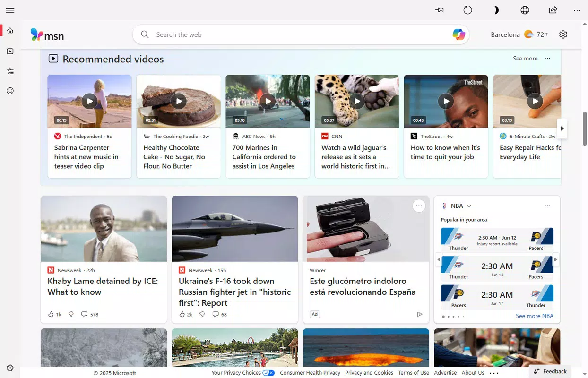This screenshot has width=588, height=378.
Task: Dislike the Ukraine F-16 article
Action: (x=202, y=314)
